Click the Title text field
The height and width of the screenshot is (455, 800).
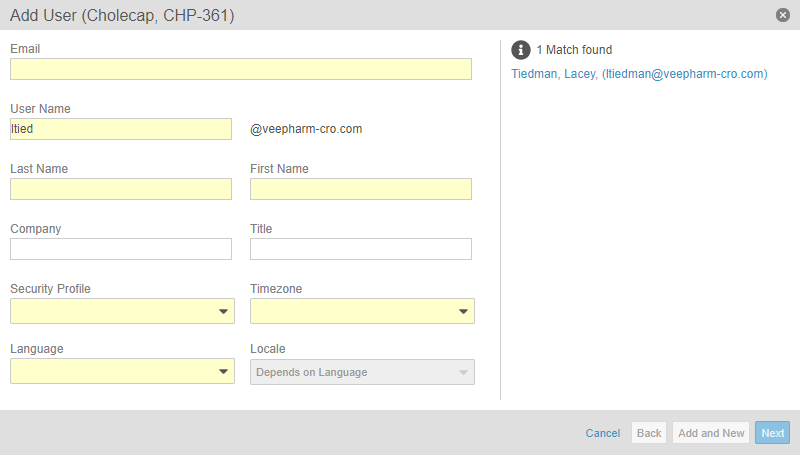coord(361,249)
